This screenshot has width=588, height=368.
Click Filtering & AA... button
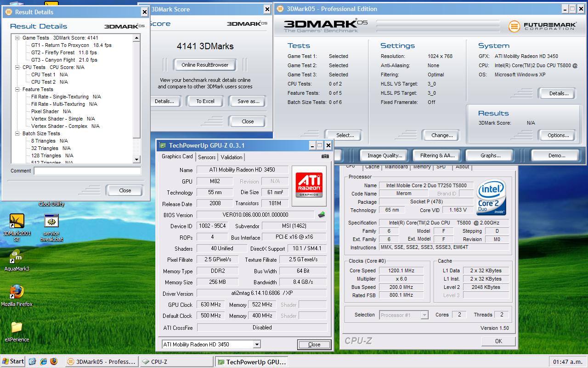coord(437,155)
